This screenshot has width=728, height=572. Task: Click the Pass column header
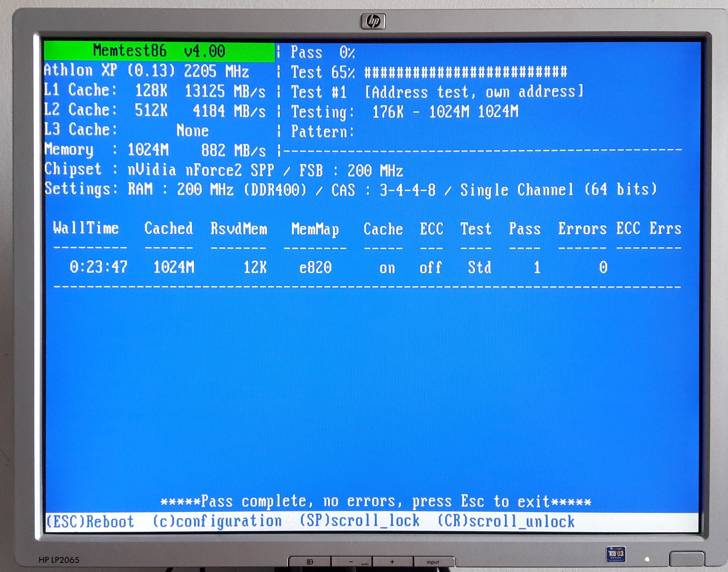click(x=525, y=229)
